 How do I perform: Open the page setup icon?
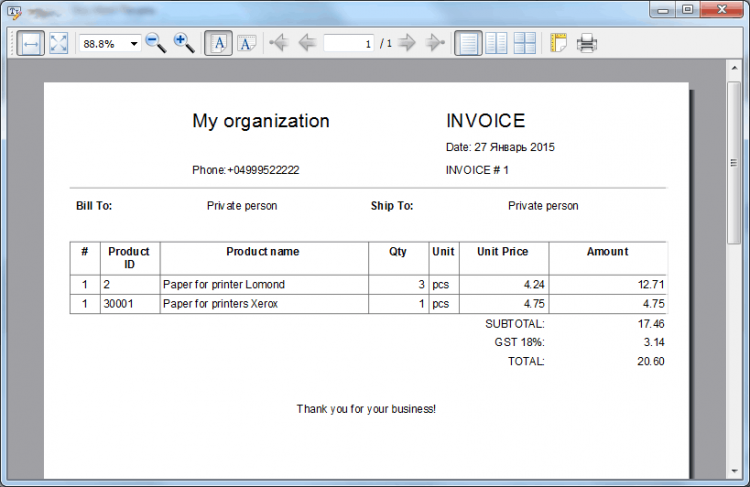[558, 44]
